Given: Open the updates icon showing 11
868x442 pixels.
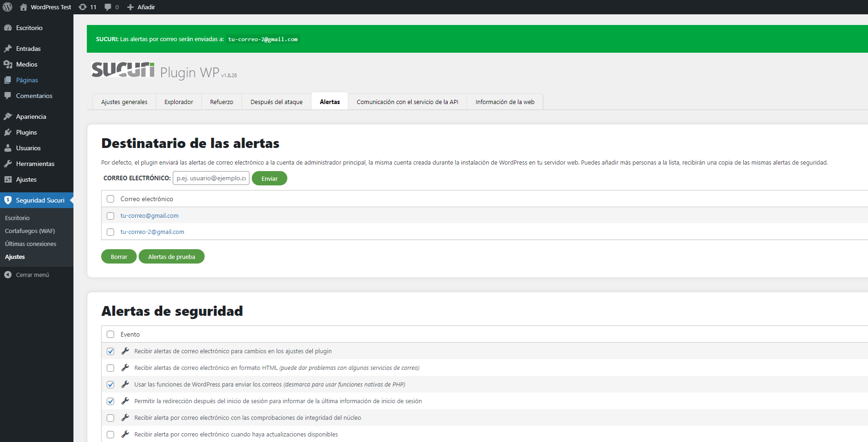Looking at the screenshot, I should pos(83,7).
